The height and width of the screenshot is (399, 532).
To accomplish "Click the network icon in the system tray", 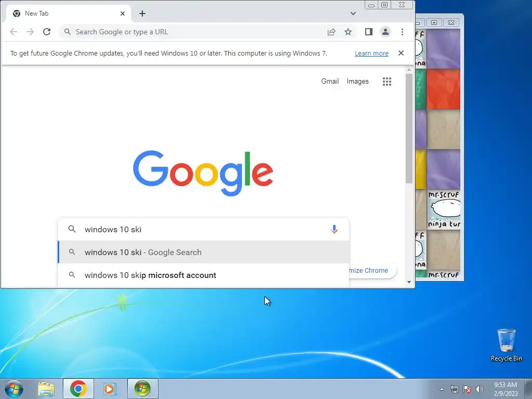I will click(454, 390).
